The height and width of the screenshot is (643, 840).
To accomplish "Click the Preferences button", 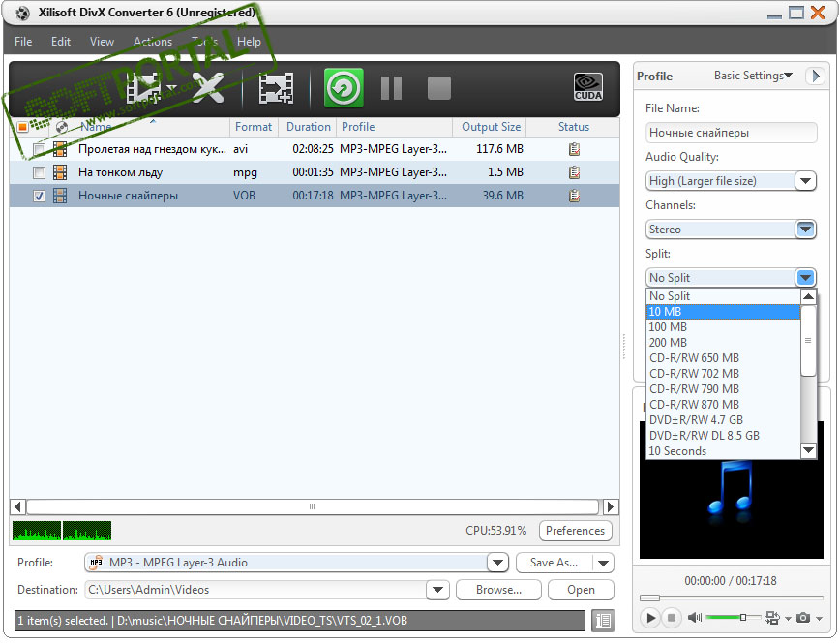I will (x=575, y=531).
